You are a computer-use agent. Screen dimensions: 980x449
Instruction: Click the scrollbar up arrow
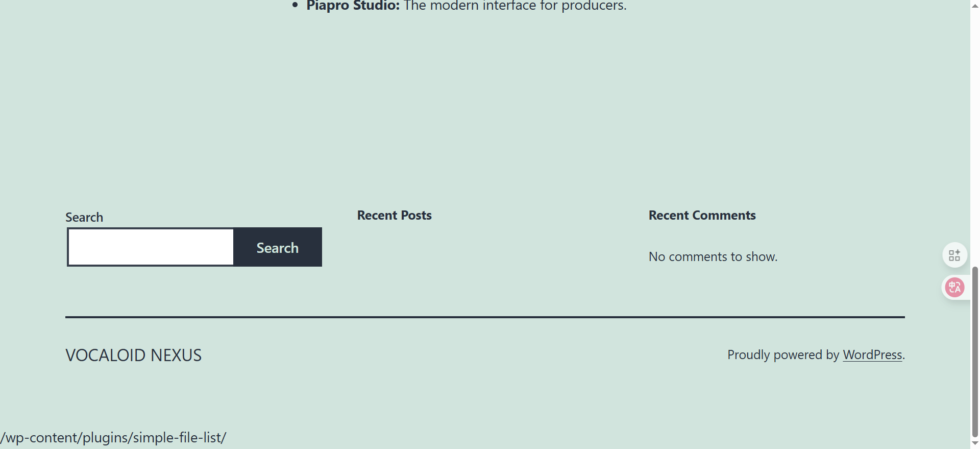click(975, 5)
